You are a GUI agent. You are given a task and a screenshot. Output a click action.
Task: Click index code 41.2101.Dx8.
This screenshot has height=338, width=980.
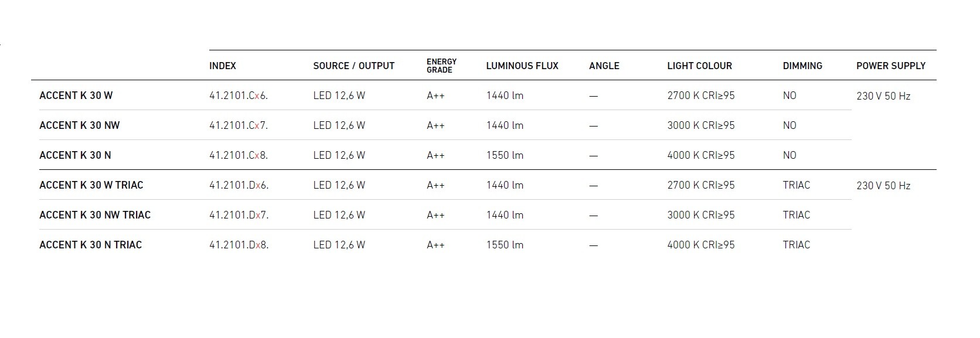point(239,245)
